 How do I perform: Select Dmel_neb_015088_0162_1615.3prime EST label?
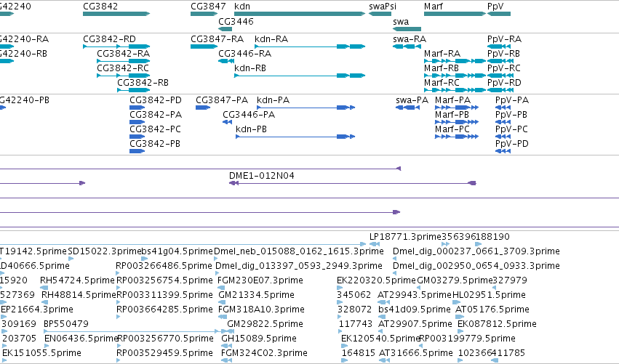[299, 251]
